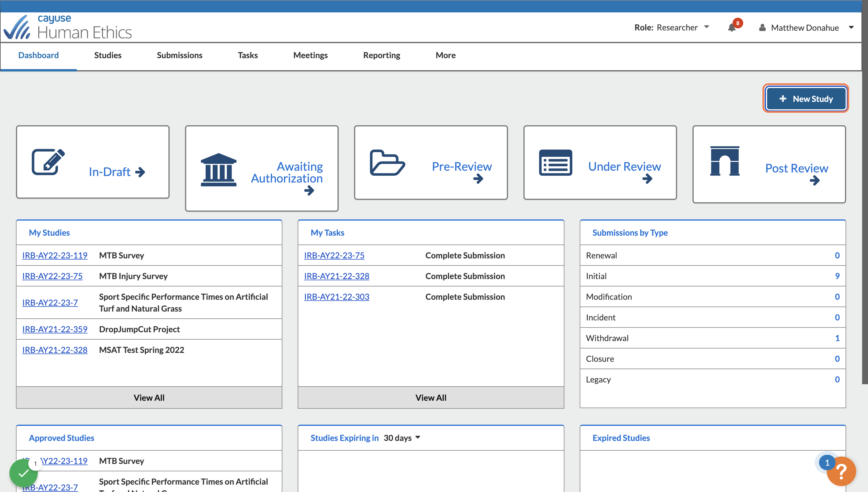
Task: Click the In-Draft pencil edit icon
Action: pos(48,162)
